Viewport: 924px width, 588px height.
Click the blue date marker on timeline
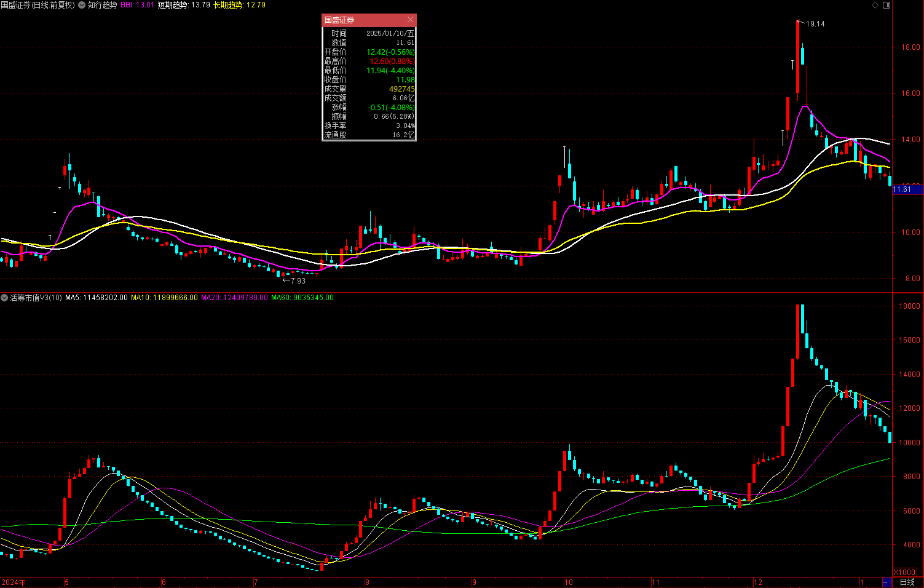point(886,582)
